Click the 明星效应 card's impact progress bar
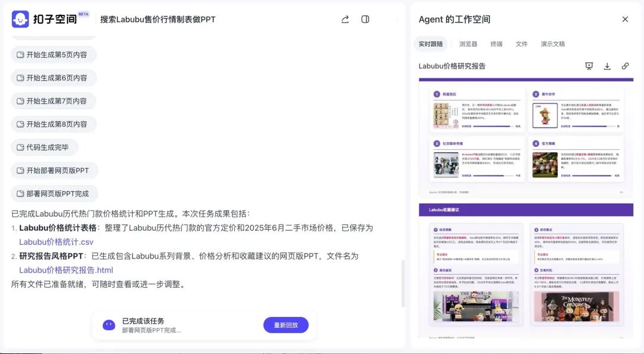Image resolution: width=644 pixels, height=354 pixels. (492, 126)
